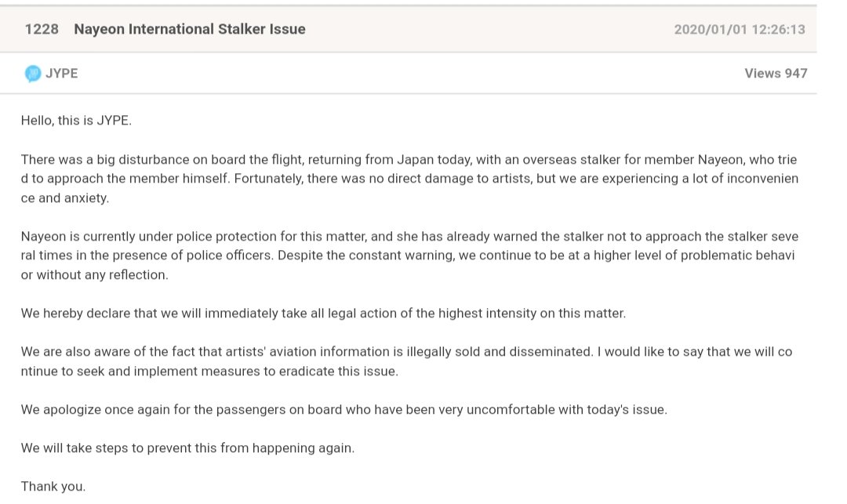Click the greeting line Hello, this is JYPE.
This screenshot has height=504, width=847.
[76, 121]
